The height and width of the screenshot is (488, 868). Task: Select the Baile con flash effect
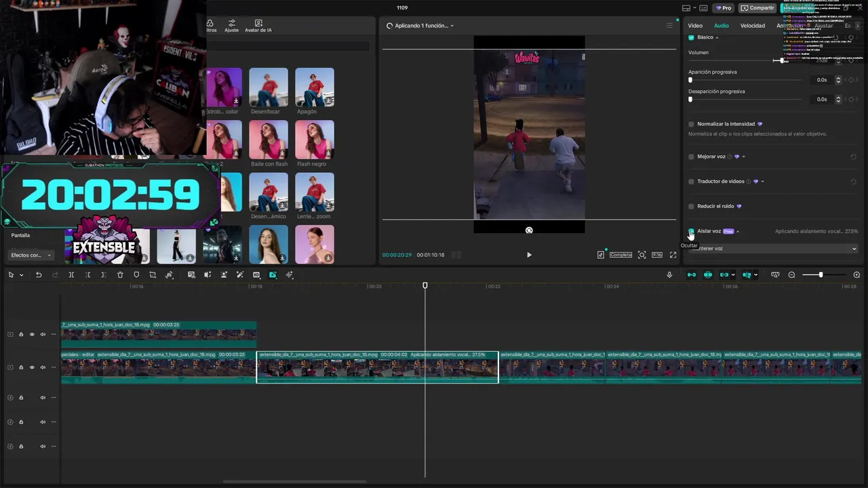269,140
